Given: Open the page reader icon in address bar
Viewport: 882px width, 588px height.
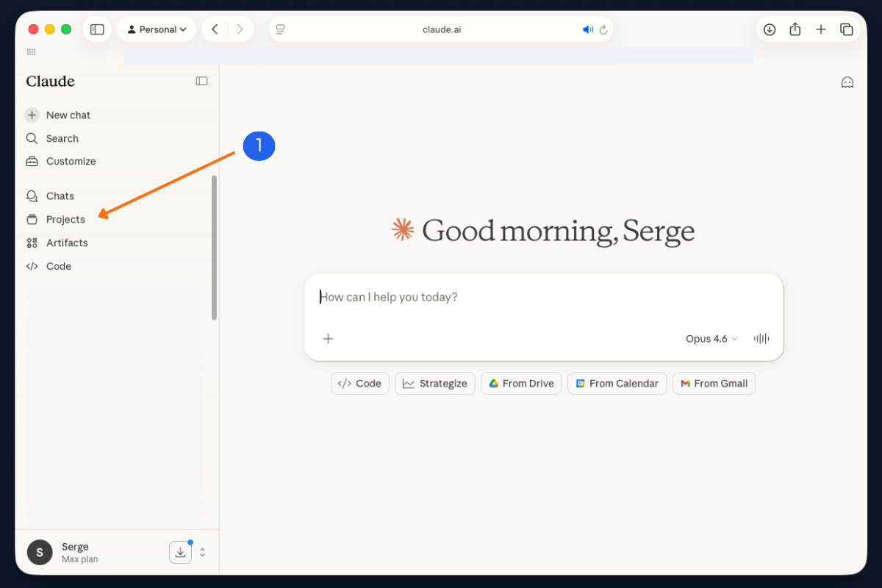Looking at the screenshot, I should (x=280, y=29).
